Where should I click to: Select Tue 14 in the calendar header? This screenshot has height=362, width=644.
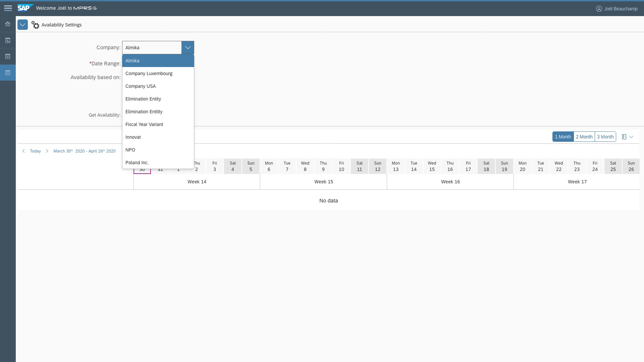pos(414,166)
